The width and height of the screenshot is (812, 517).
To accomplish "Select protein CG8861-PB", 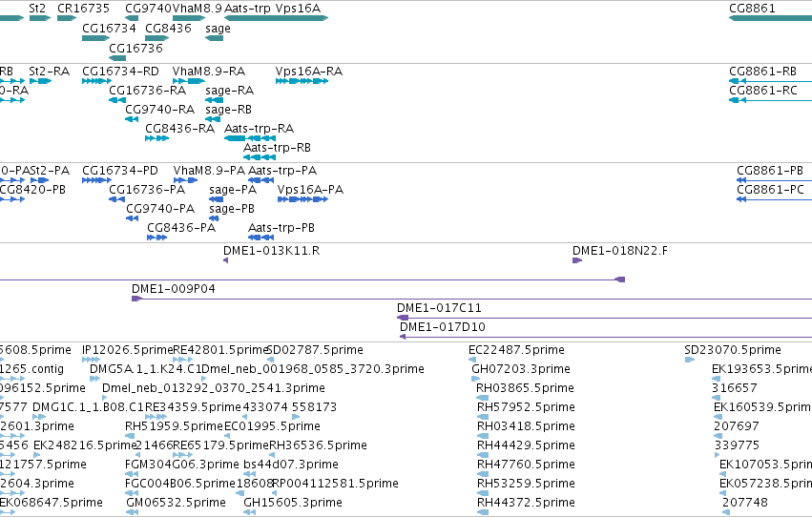I will [x=774, y=180].
